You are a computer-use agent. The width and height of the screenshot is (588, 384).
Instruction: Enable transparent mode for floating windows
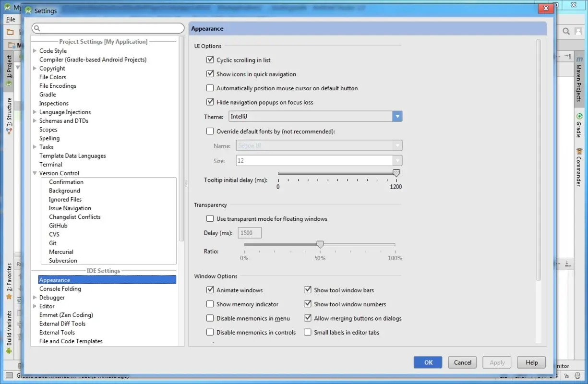[x=210, y=218]
